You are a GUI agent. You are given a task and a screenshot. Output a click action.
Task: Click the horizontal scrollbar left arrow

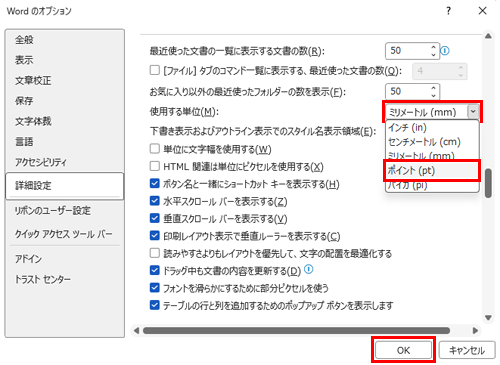[136, 331]
